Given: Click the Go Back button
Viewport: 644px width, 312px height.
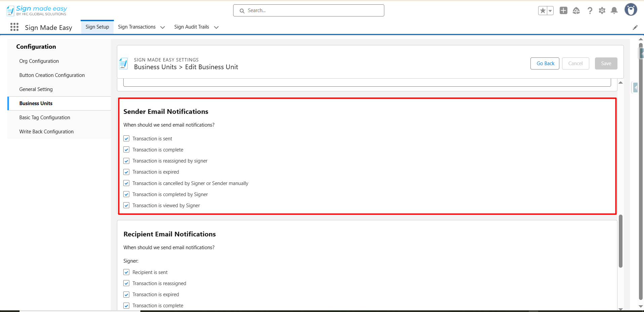Looking at the screenshot, I should pyautogui.click(x=545, y=63).
